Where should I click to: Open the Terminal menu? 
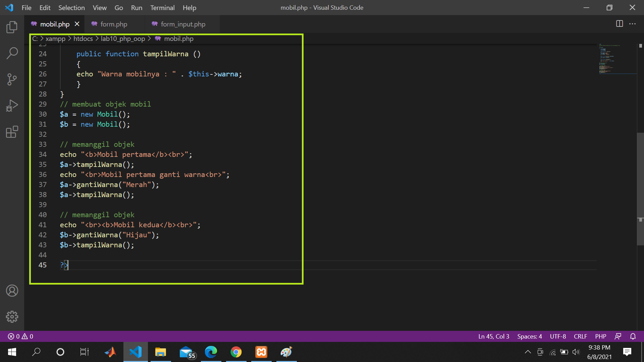(x=162, y=7)
